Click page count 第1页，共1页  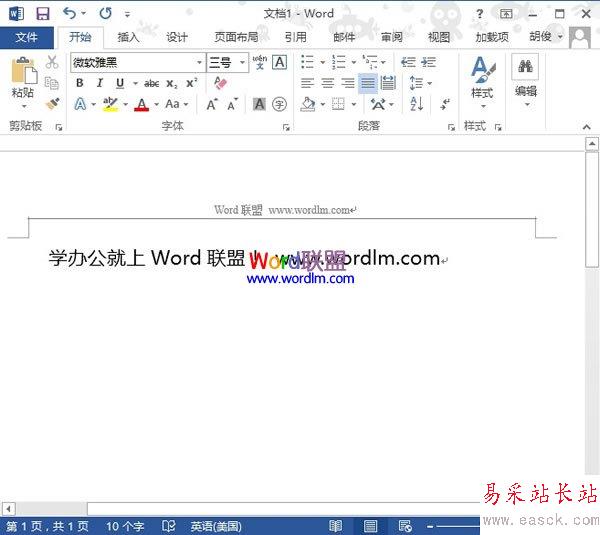[47, 526]
